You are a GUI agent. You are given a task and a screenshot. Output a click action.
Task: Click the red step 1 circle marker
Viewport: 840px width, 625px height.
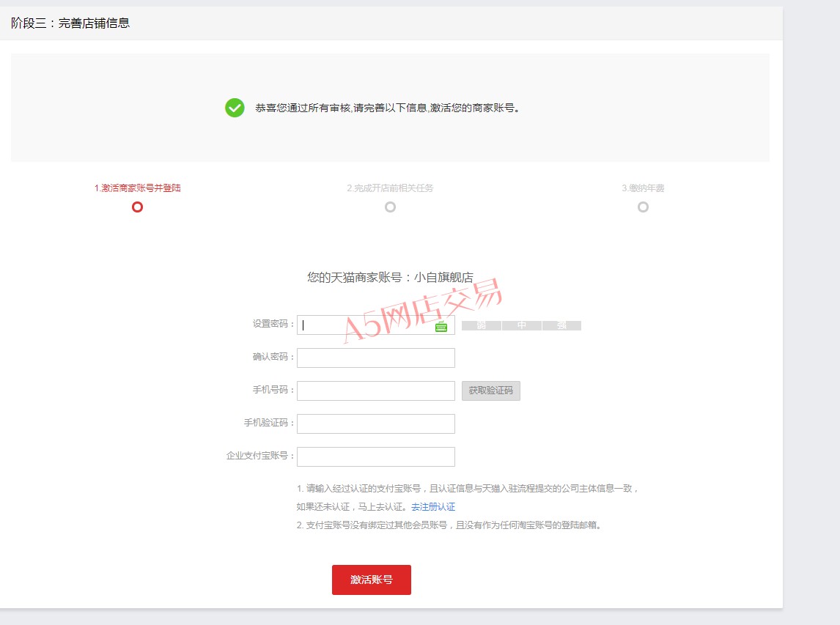click(138, 207)
